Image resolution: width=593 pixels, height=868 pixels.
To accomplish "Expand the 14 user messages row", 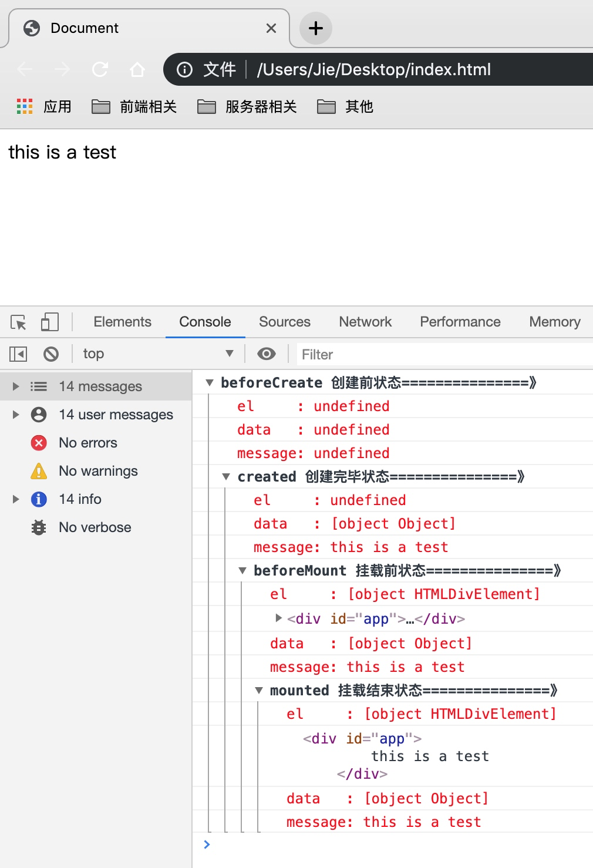I will 16,415.
